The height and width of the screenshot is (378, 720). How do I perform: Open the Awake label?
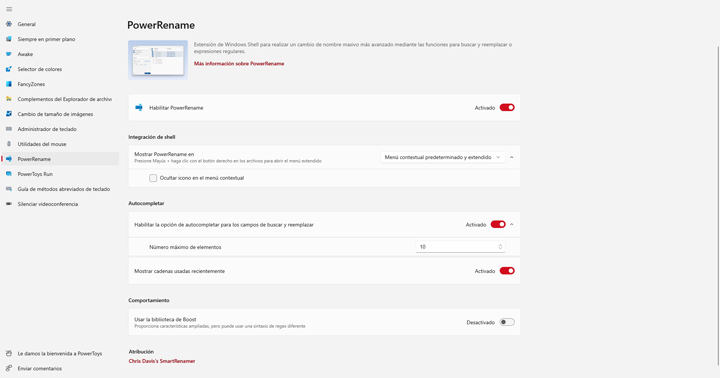(x=25, y=54)
